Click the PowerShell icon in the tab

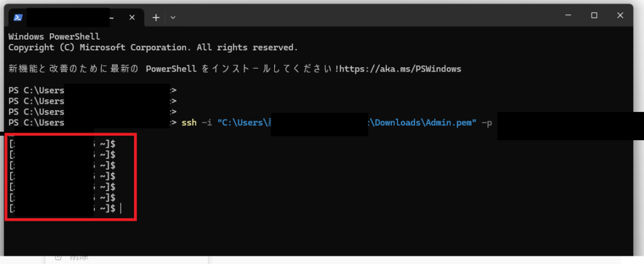tap(18, 17)
